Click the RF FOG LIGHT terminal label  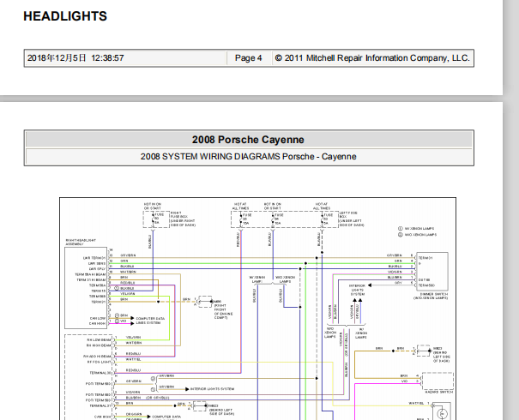tap(99, 362)
